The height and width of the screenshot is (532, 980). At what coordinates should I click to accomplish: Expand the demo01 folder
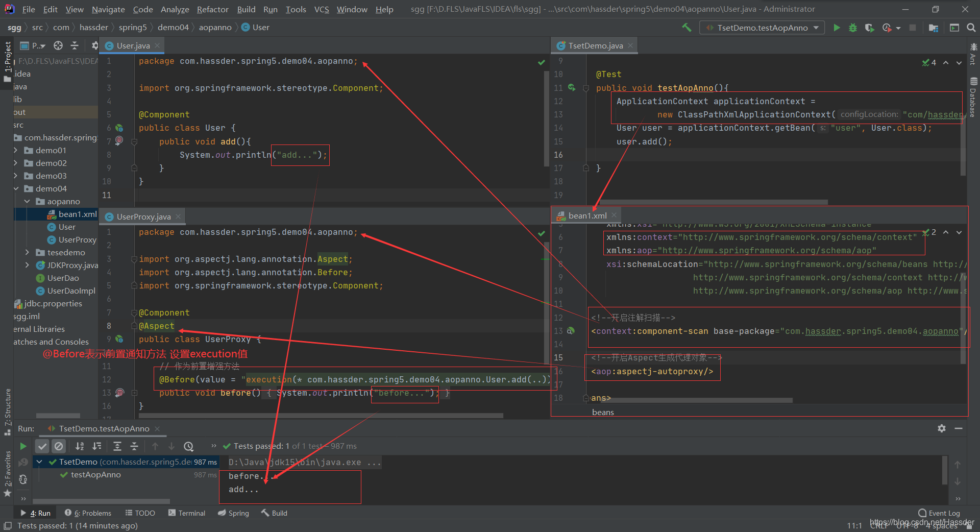coord(16,151)
